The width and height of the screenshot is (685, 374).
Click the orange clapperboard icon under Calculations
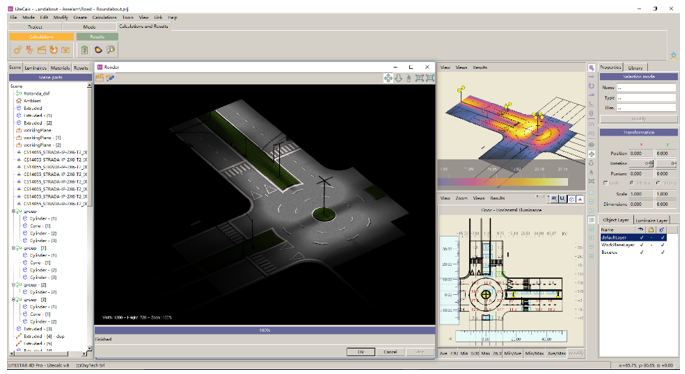click(x=42, y=50)
